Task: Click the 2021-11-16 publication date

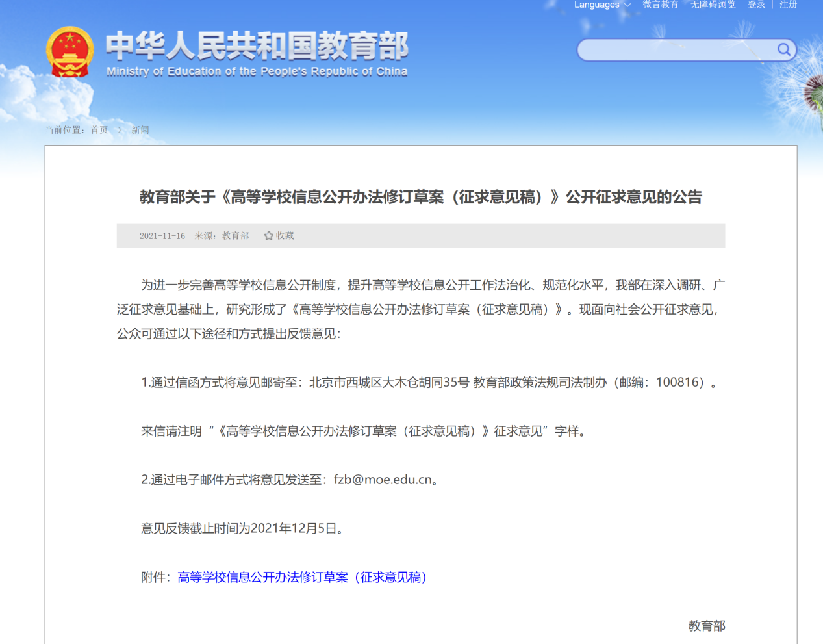Action: pyautogui.click(x=162, y=236)
